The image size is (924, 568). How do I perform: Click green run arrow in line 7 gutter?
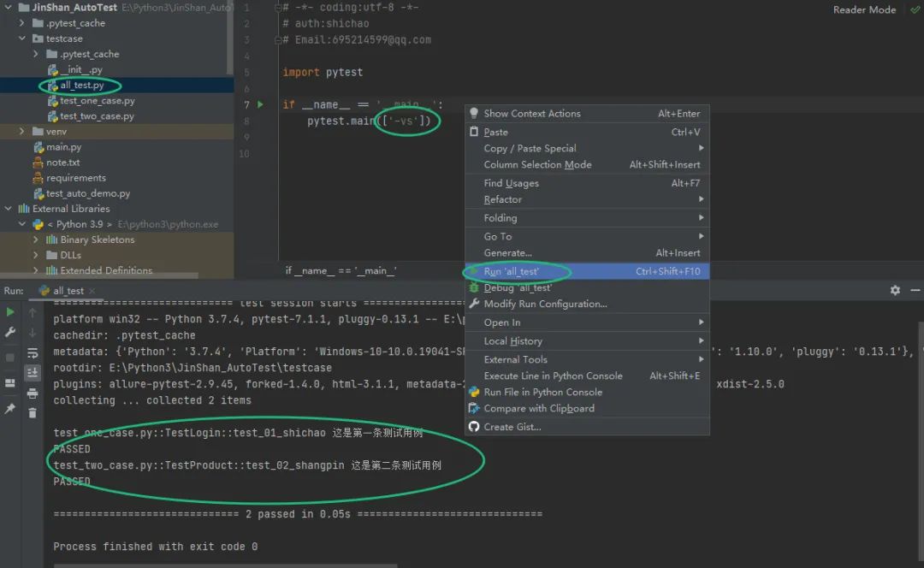click(x=260, y=104)
